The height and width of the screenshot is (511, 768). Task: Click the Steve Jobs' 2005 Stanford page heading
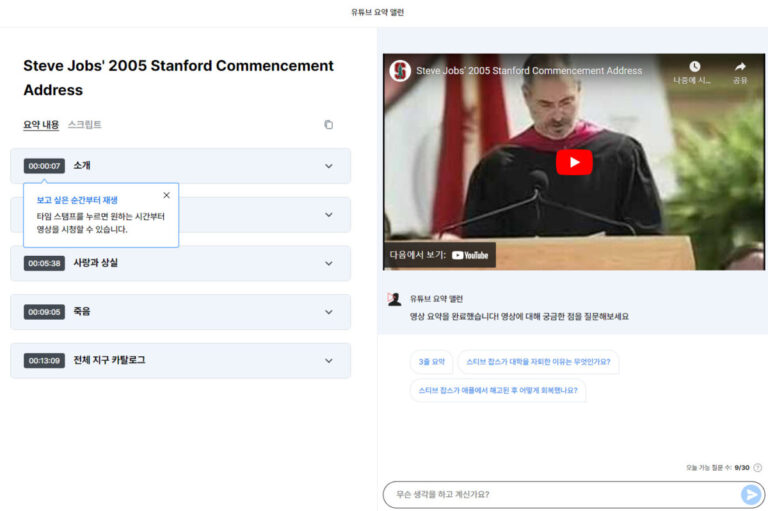pyautogui.click(x=178, y=77)
